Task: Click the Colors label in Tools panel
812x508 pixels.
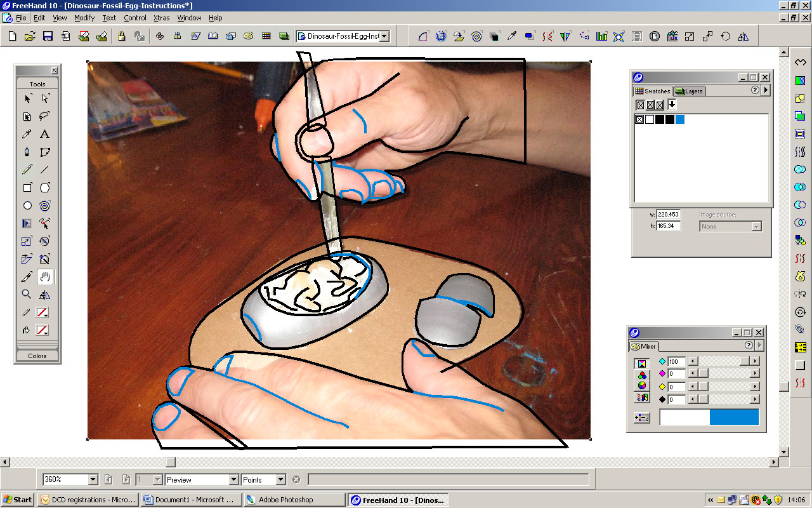Action: (x=37, y=356)
